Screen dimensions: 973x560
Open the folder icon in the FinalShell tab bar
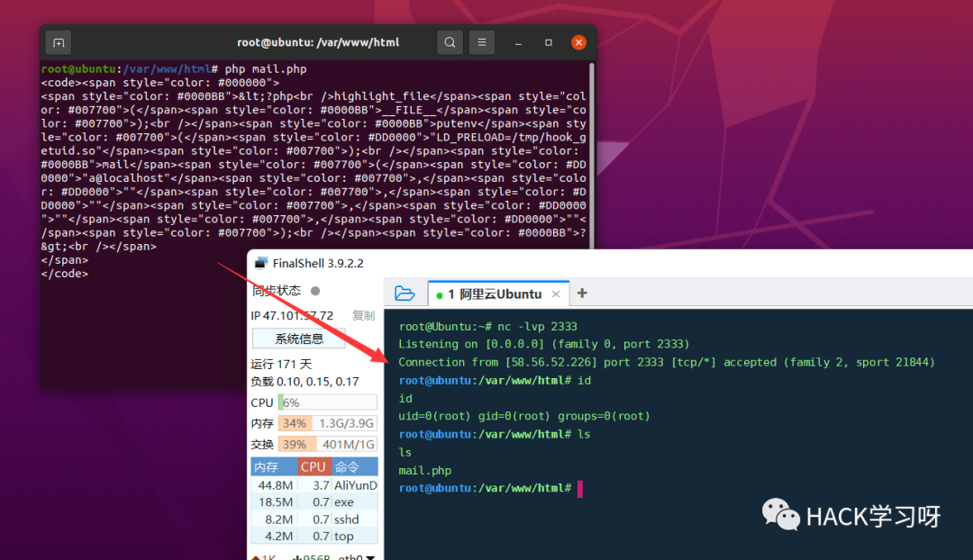[405, 294]
